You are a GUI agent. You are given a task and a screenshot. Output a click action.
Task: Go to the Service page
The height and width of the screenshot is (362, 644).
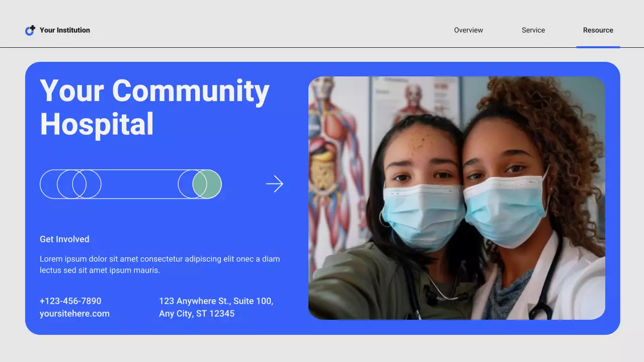pyautogui.click(x=533, y=30)
